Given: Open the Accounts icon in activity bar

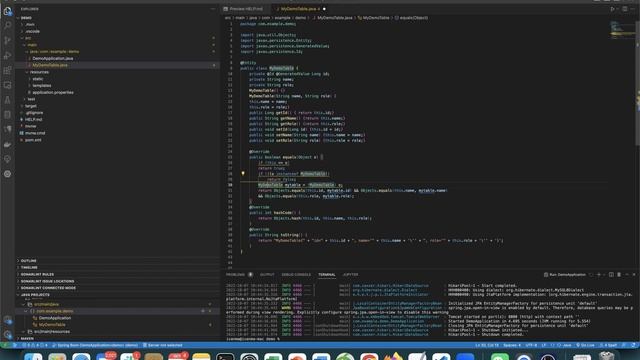Looking at the screenshot, I should [7, 320].
